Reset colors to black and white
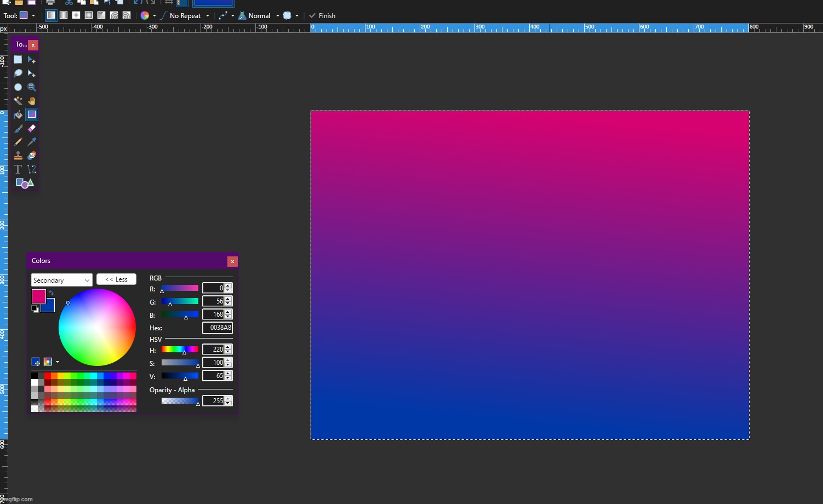This screenshot has height=504, width=823. pos(35,309)
